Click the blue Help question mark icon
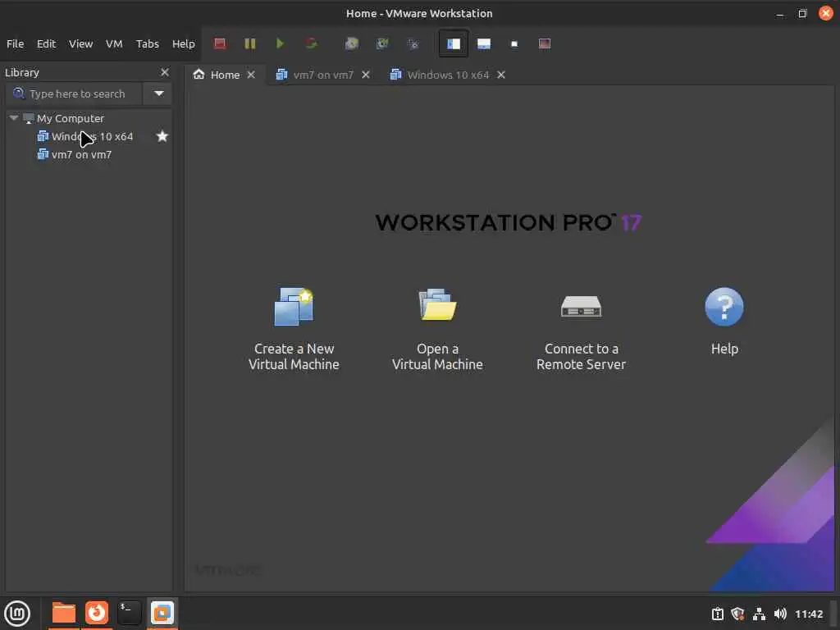The height and width of the screenshot is (630, 840). tap(724, 307)
